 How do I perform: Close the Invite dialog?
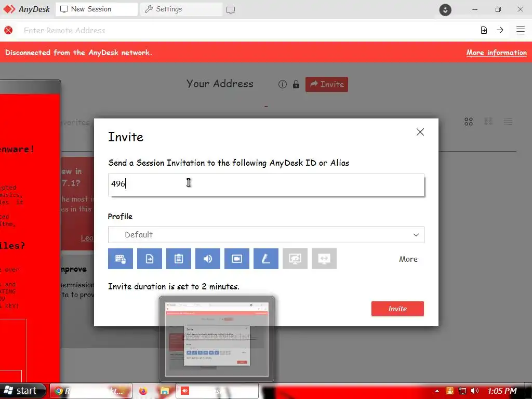pos(420,132)
